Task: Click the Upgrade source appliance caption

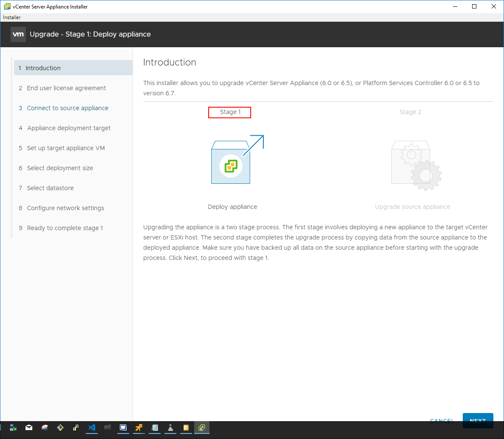Action: click(412, 207)
